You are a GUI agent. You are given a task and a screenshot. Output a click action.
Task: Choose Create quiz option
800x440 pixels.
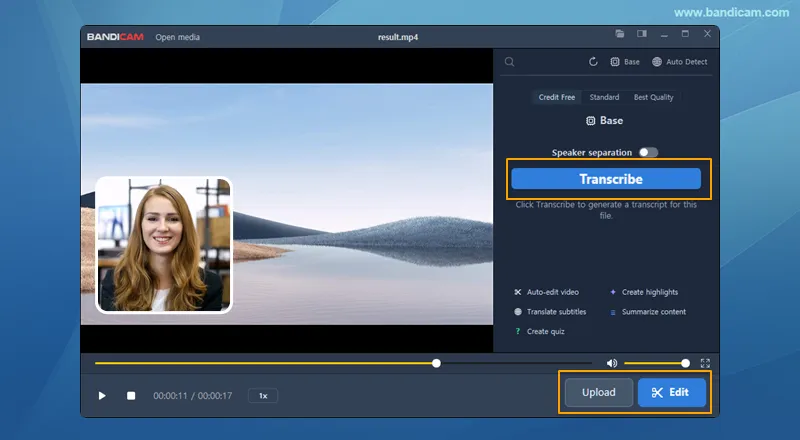539,331
